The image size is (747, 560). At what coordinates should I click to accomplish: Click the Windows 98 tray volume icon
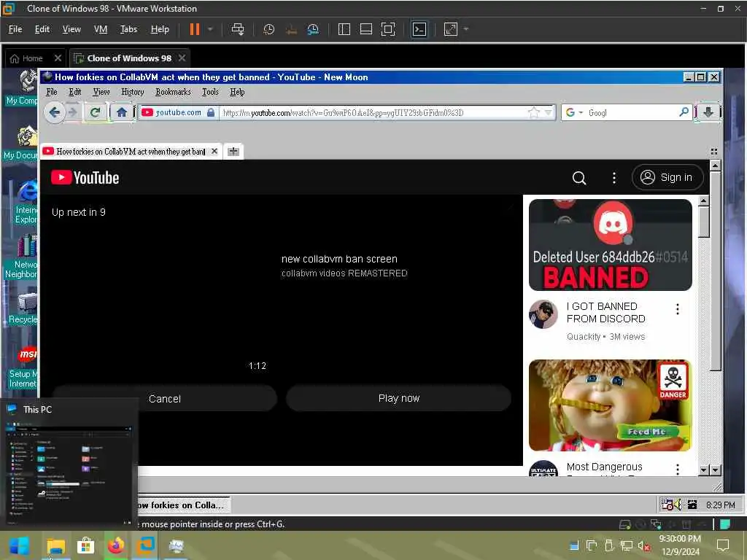click(x=678, y=505)
